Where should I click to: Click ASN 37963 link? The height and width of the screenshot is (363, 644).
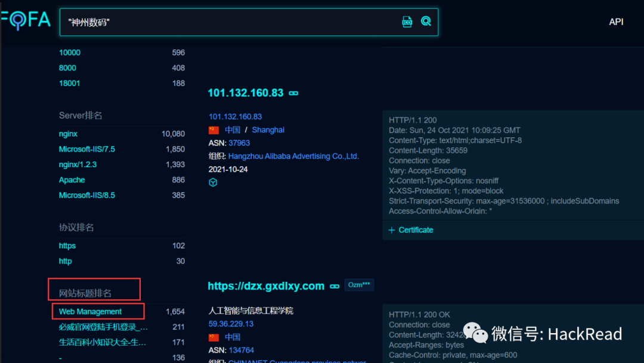(239, 143)
